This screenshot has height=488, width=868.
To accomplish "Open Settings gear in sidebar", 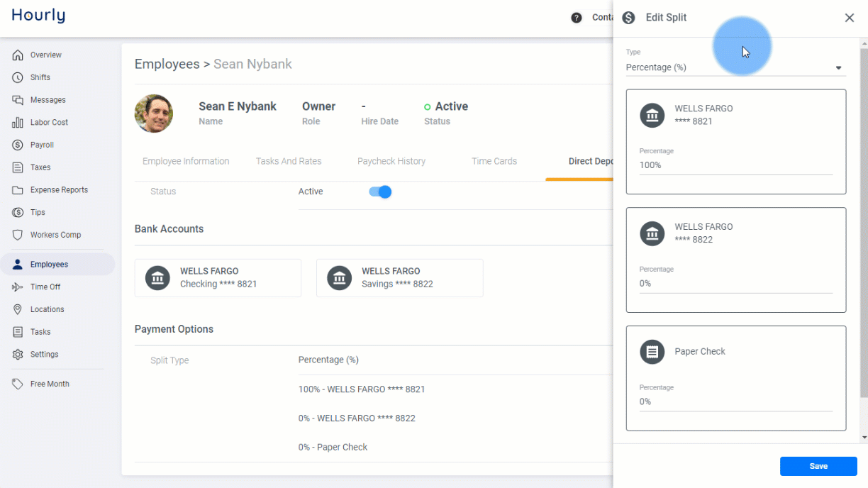I will point(18,355).
